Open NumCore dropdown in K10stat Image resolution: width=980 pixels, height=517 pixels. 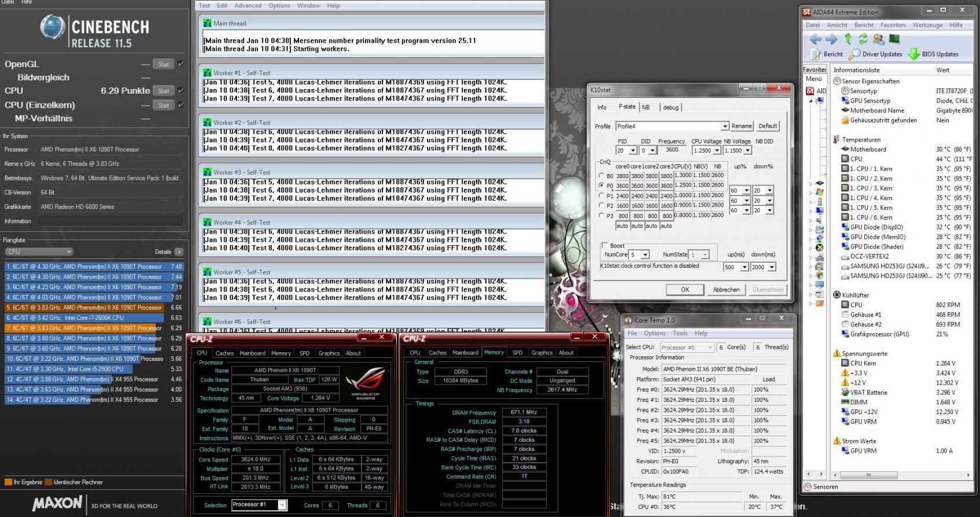click(x=645, y=254)
